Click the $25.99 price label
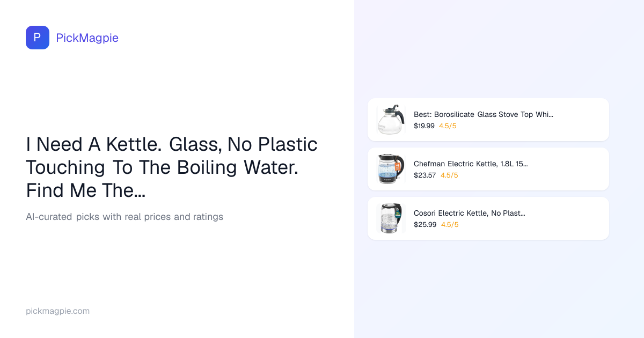The height and width of the screenshot is (338, 644). 425,225
